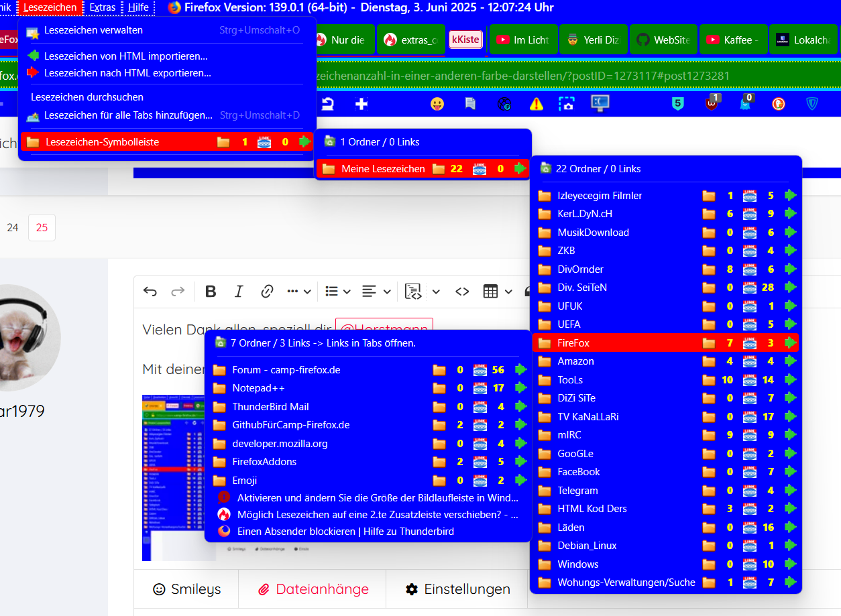Click the undo arrow in the editor toolbar

pyautogui.click(x=150, y=292)
